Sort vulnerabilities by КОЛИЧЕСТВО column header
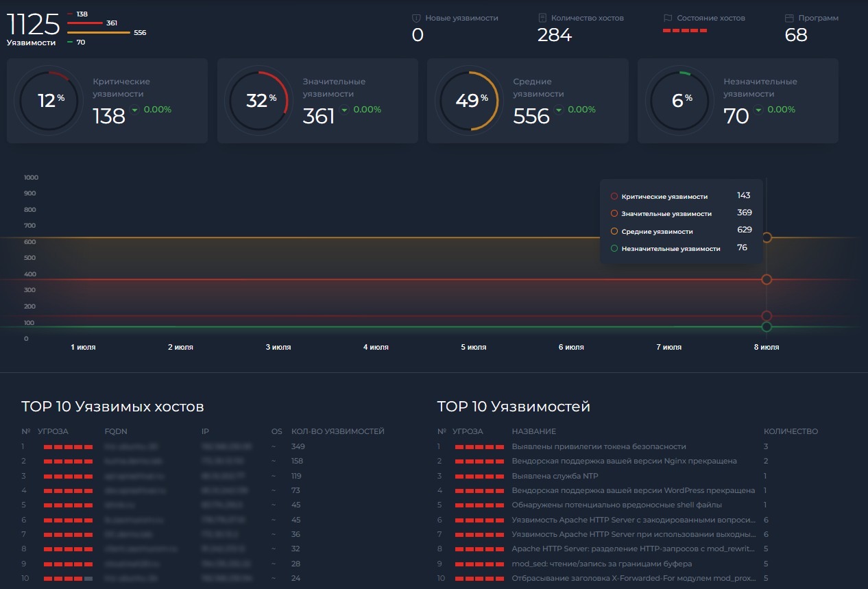The height and width of the screenshot is (589, 868). pos(791,432)
